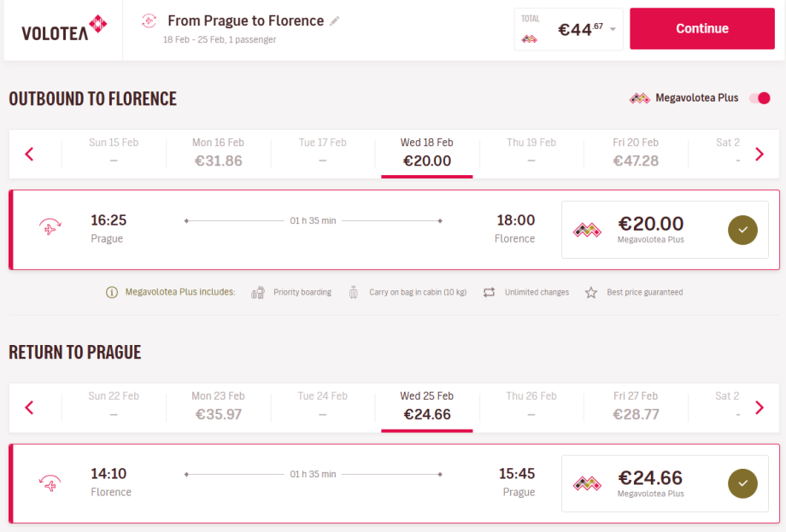Click the round-trip icon beside the route title
The image size is (786, 532).
(150, 20)
